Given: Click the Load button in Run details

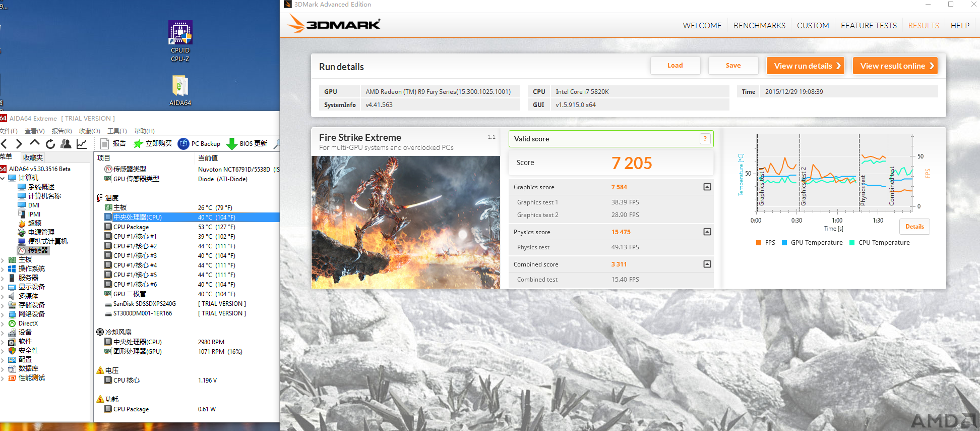Looking at the screenshot, I should point(675,66).
